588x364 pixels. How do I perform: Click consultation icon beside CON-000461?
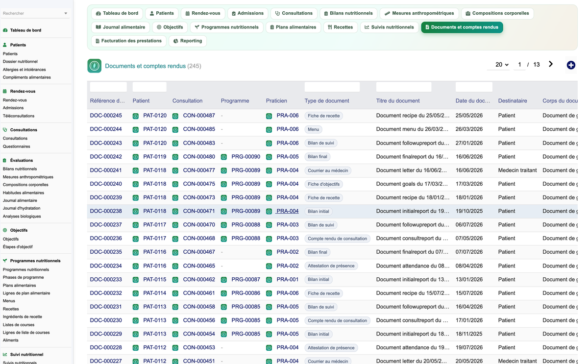point(175,293)
